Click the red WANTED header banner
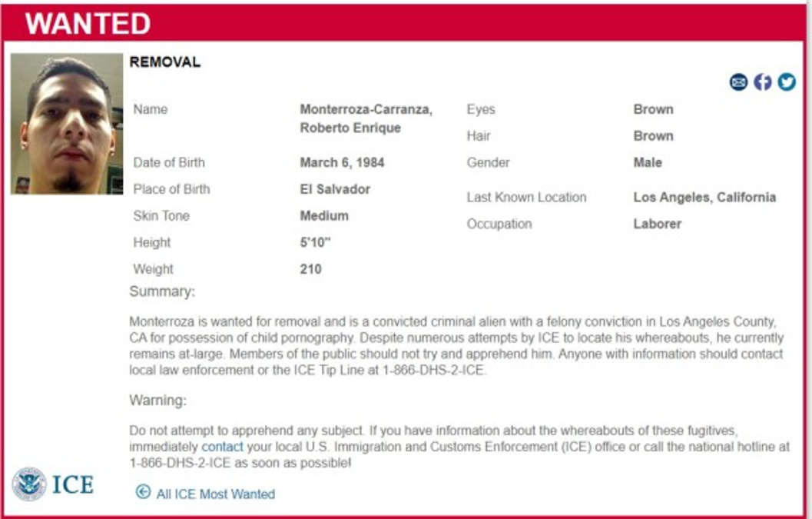812x519 pixels. 406,24
